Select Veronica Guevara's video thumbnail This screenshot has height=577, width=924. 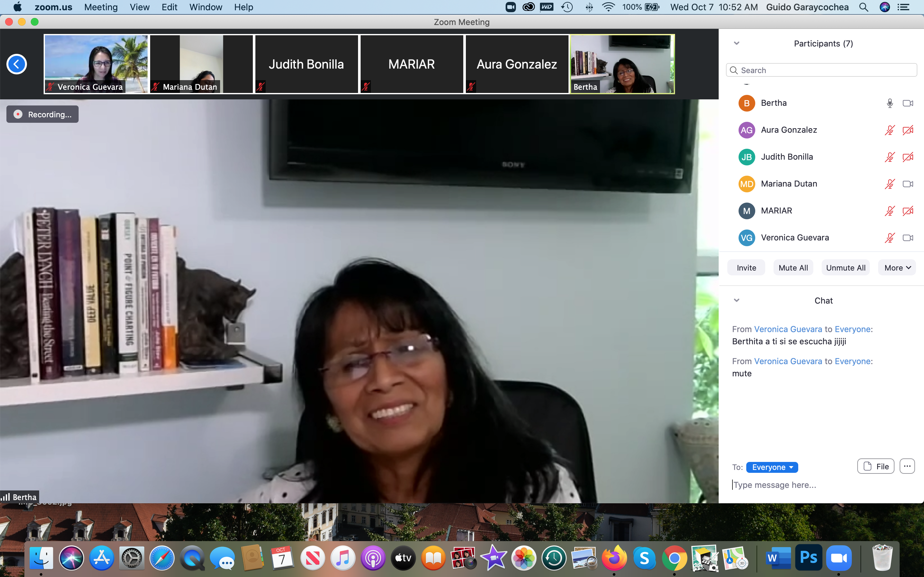click(96, 64)
